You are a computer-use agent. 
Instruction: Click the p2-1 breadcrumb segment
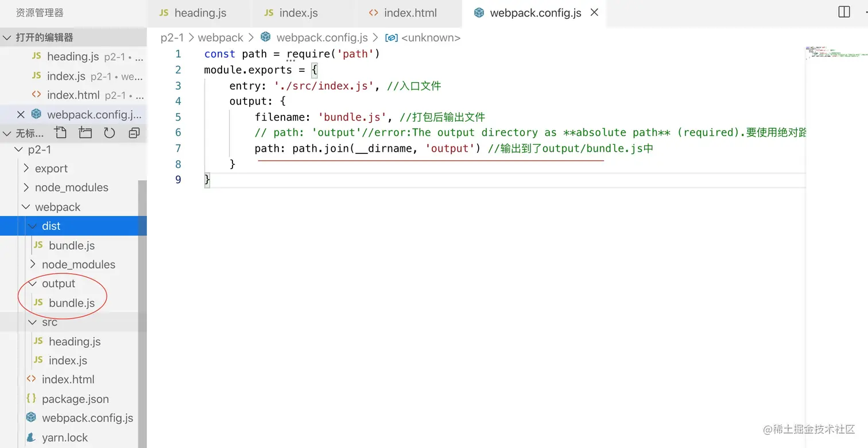pyautogui.click(x=172, y=37)
